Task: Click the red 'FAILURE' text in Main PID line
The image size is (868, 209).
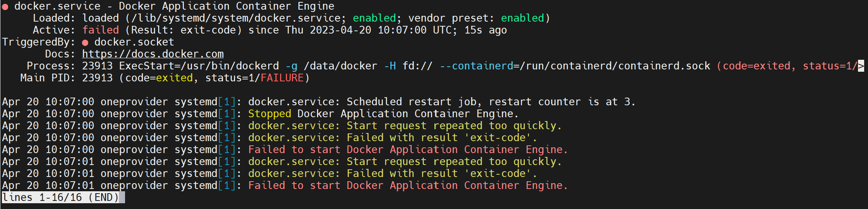Action: 282,78
